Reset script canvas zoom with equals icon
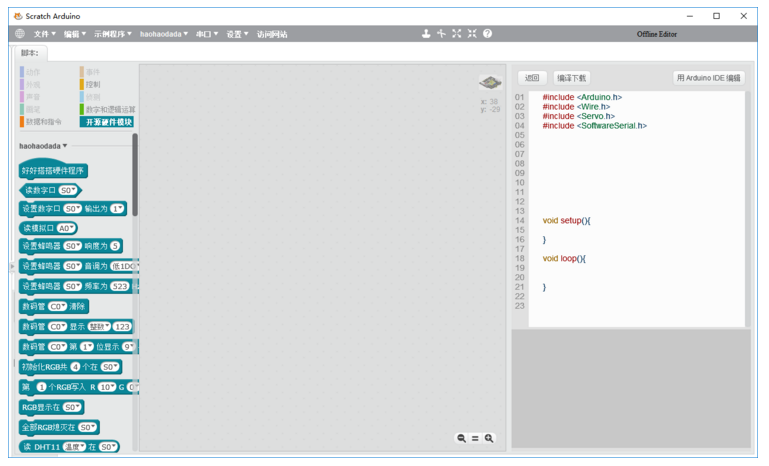The image size is (769, 466). coord(475,438)
